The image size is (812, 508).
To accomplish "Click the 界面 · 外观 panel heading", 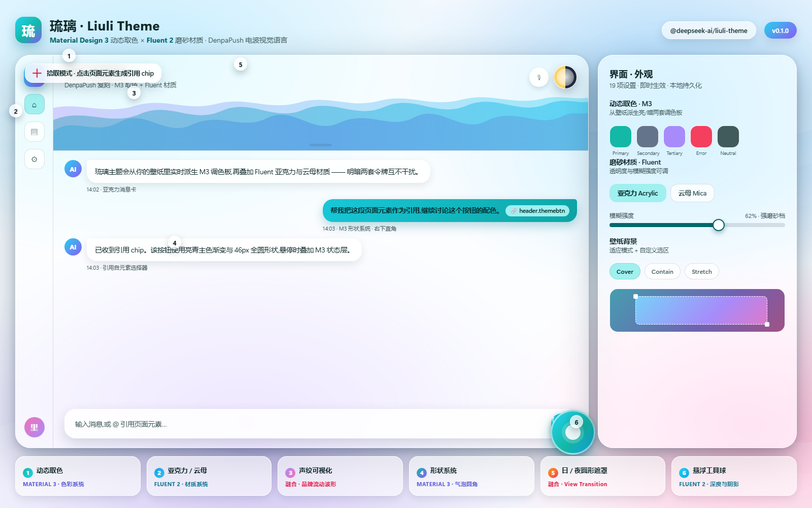I will click(631, 74).
